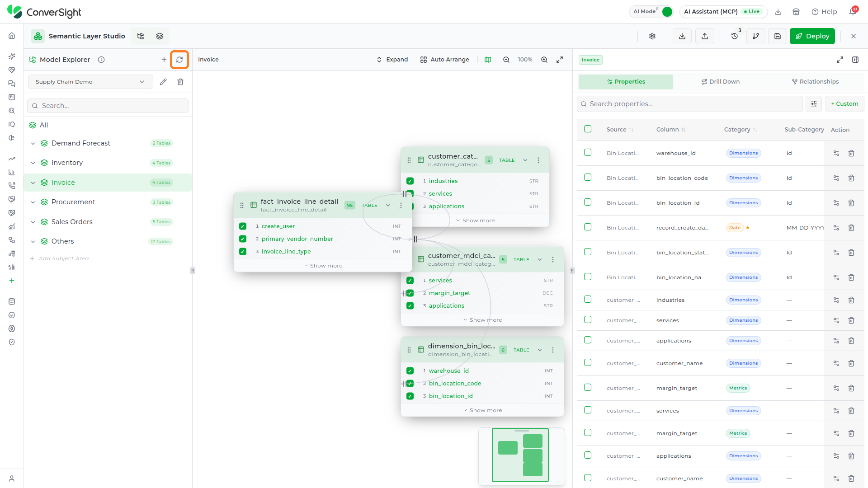Open notifications bell
This screenshot has width=868, height=488.
tap(853, 12)
